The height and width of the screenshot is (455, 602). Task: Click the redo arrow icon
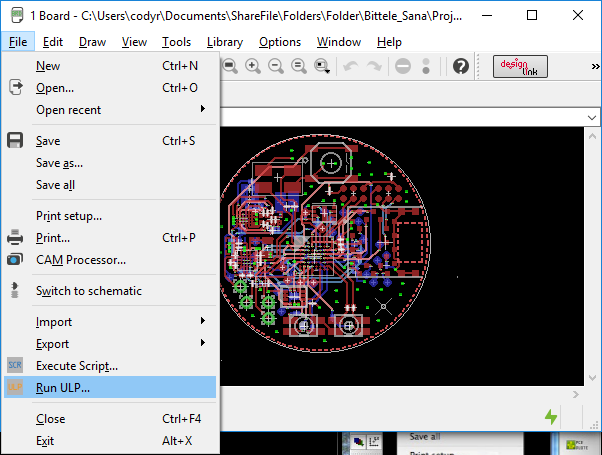coord(374,66)
